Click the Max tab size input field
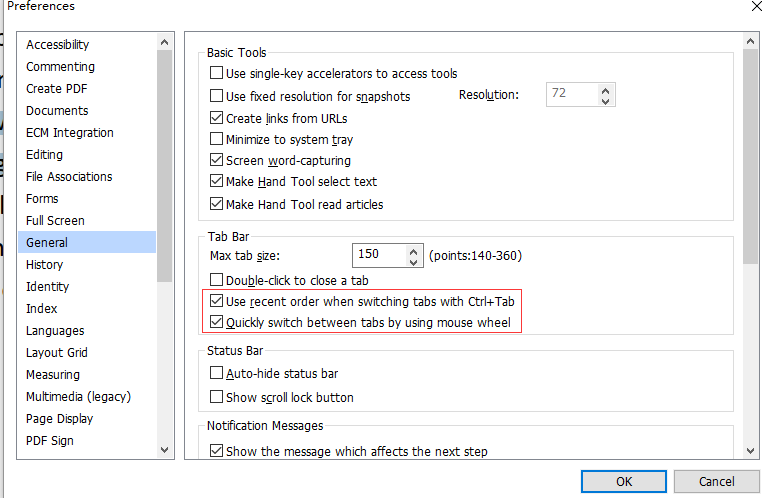 coord(380,255)
